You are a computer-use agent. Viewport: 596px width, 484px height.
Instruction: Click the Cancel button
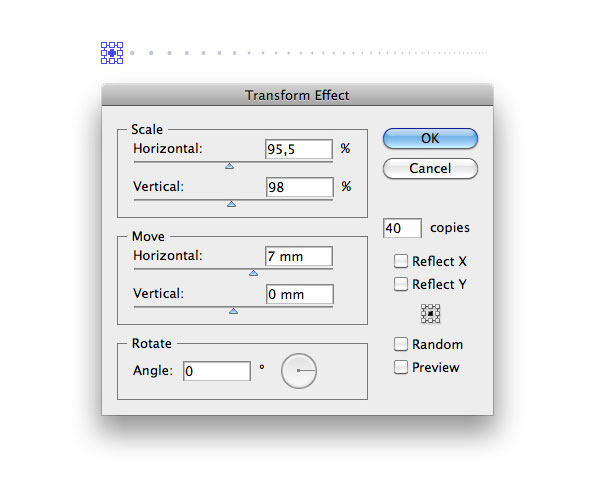(x=430, y=168)
